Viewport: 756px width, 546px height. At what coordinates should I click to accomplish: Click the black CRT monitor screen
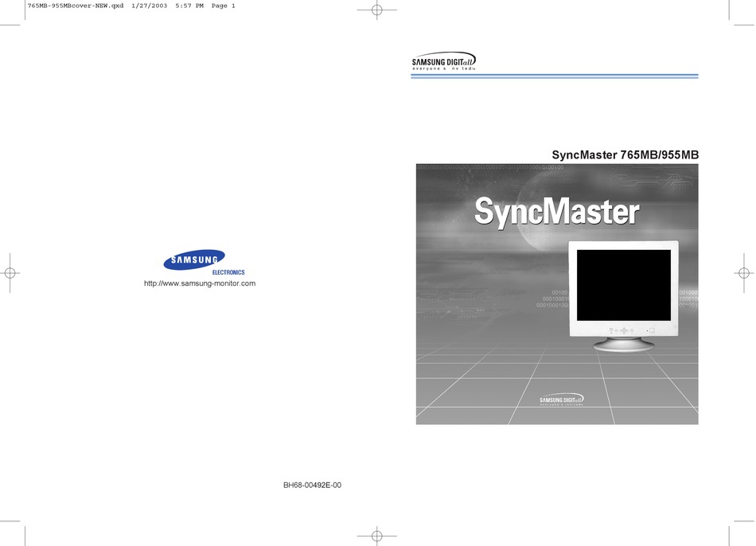623,285
